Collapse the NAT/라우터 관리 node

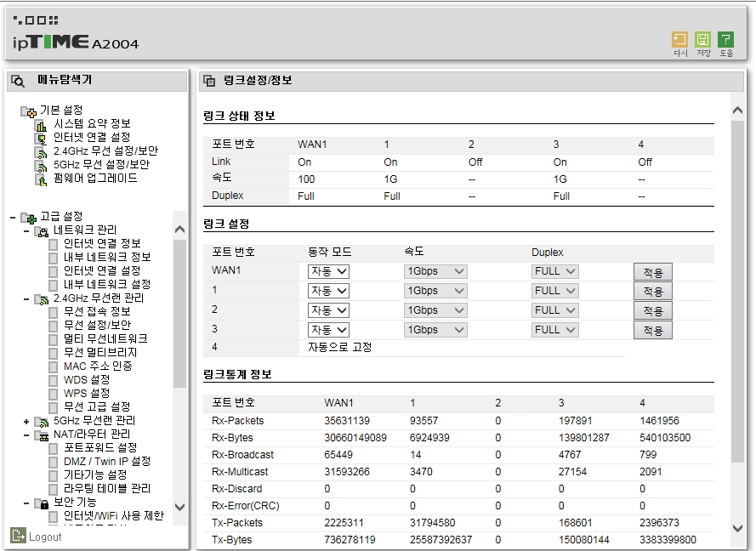pos(26,436)
